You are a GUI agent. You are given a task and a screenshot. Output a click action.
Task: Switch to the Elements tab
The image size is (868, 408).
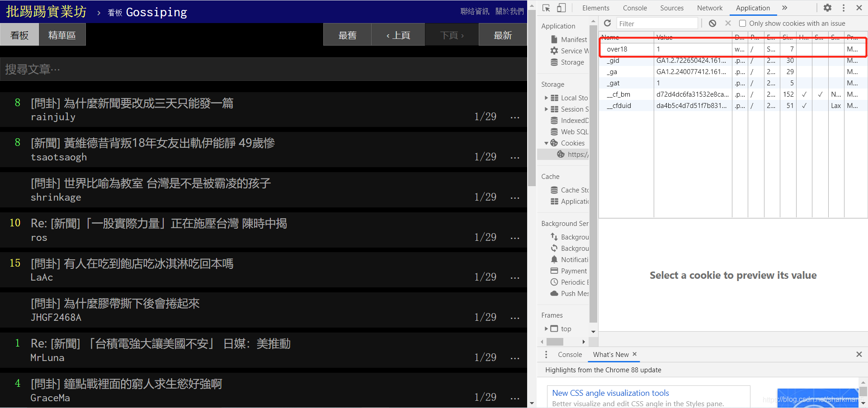pos(595,8)
